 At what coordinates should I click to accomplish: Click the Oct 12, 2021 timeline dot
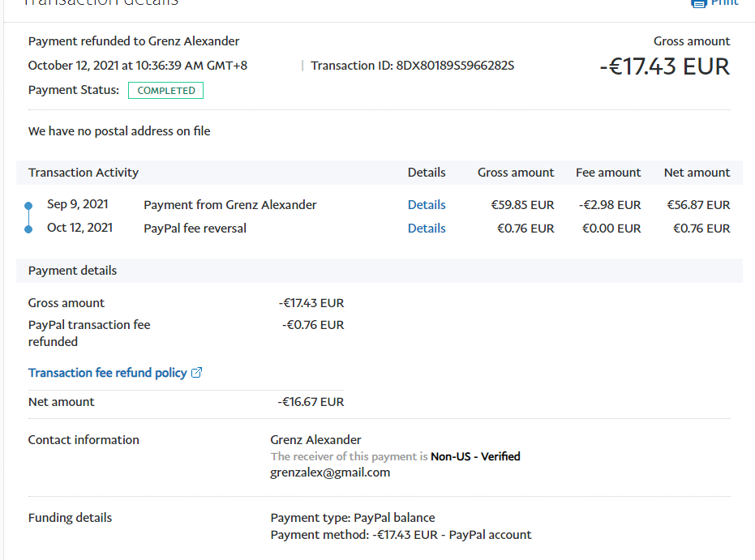pos(28,229)
